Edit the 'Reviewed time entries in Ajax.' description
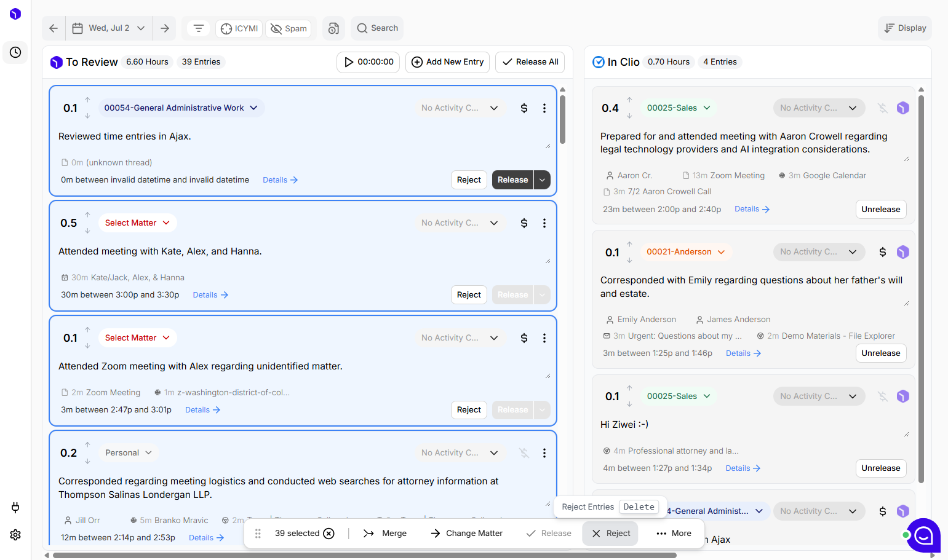 pyautogui.click(x=301, y=136)
